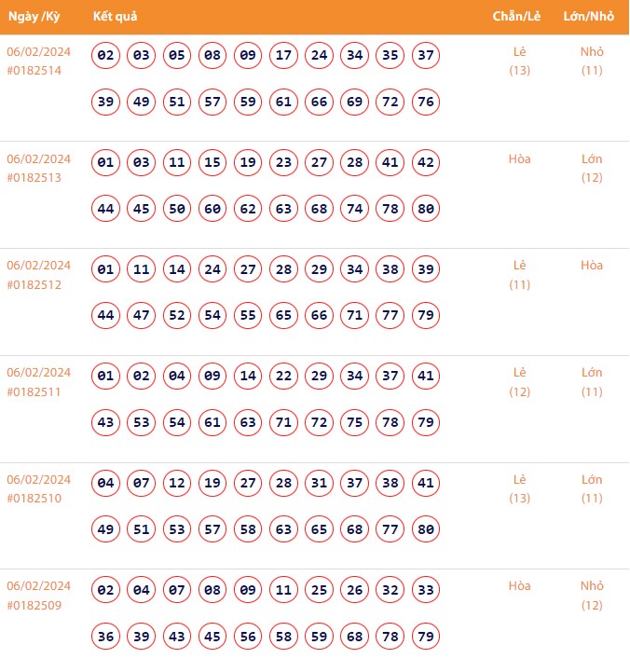Select ball 56 in draw #0182509

pos(248,637)
